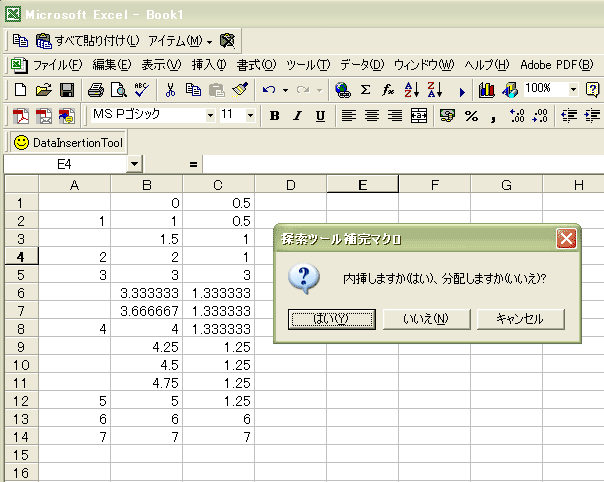
Task: Select cell B6 containing 3.333333
Action: [x=147, y=292]
